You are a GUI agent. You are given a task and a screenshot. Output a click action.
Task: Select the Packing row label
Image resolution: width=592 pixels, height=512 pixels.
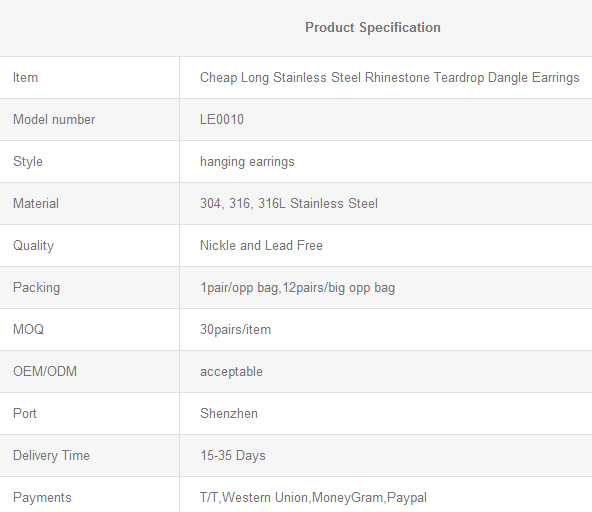36,288
